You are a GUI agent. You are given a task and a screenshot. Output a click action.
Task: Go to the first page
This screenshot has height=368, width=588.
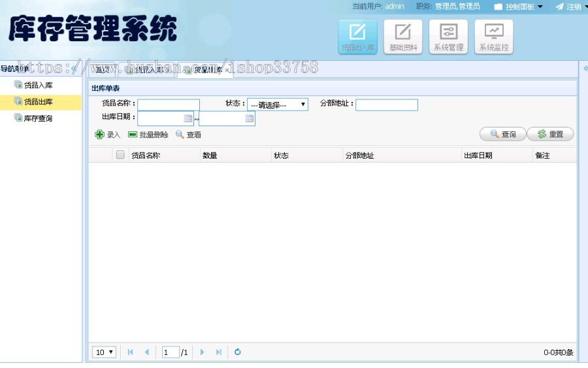(x=130, y=352)
